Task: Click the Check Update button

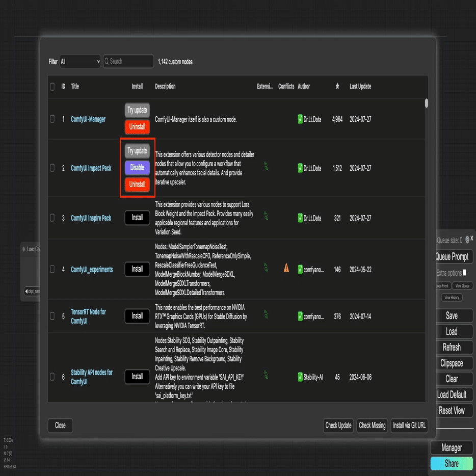Action: [x=338, y=426]
